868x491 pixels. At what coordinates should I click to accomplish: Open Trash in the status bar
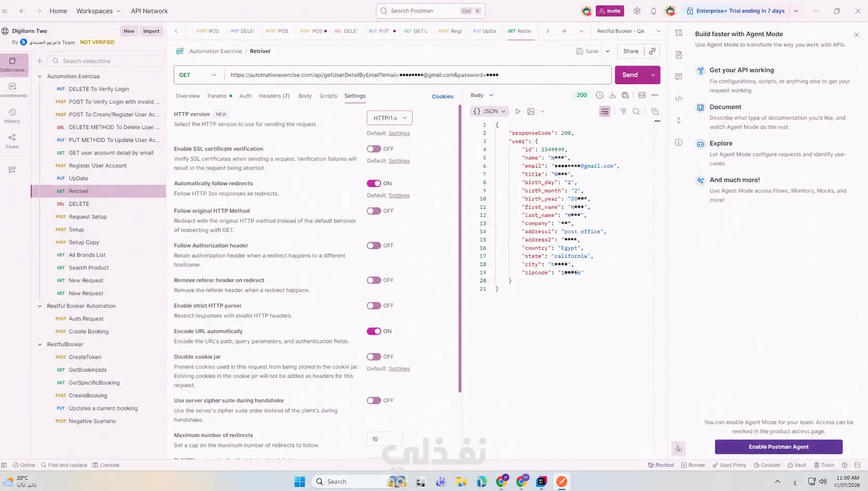[x=824, y=465]
